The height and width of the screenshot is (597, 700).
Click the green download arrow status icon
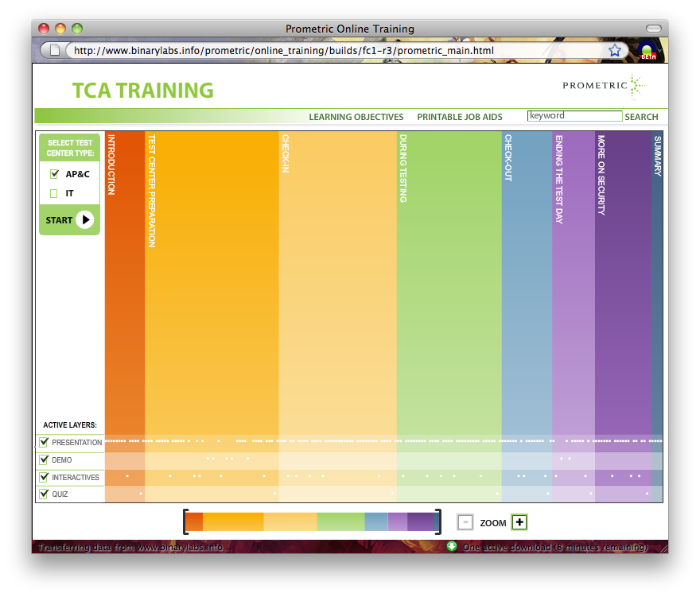click(x=452, y=546)
